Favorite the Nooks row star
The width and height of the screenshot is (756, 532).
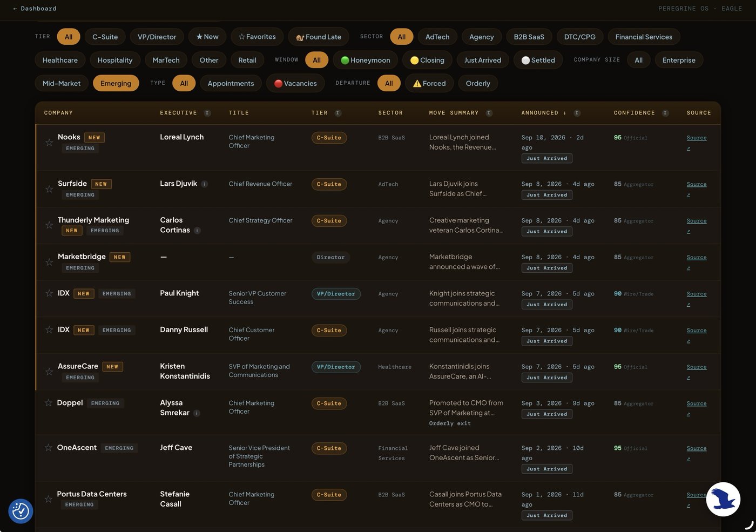click(49, 143)
